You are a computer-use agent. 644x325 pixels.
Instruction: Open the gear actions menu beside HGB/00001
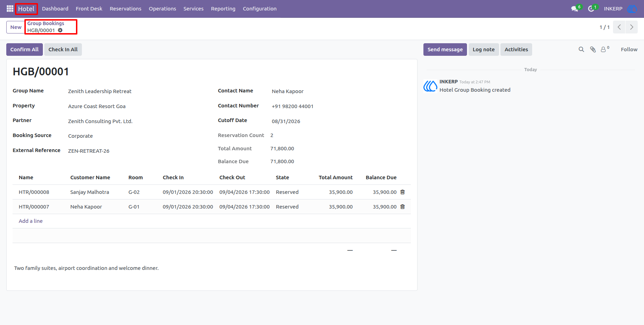coord(60,30)
